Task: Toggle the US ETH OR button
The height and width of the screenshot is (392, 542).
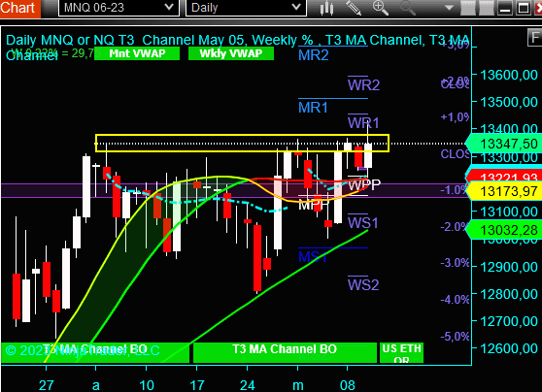Action: (401, 352)
